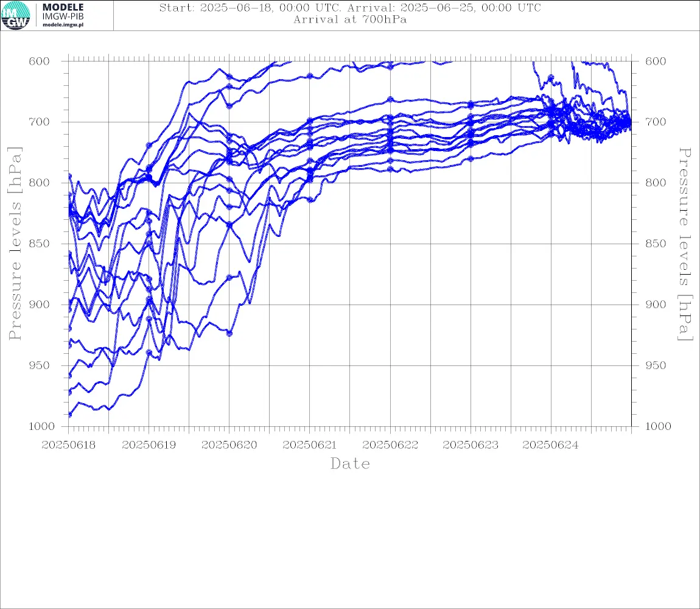This screenshot has width=700, height=609.
Task: Click the left axis 700 label
Action: [x=39, y=122]
